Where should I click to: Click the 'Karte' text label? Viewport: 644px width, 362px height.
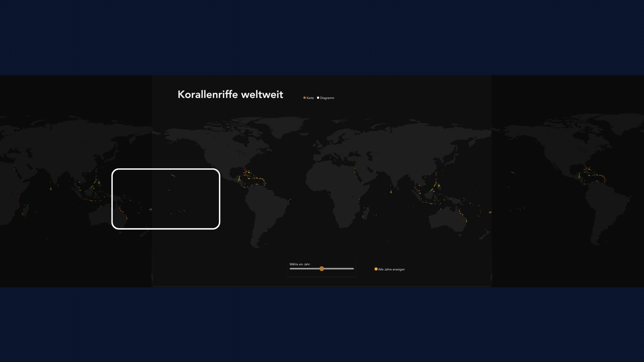[310, 98]
